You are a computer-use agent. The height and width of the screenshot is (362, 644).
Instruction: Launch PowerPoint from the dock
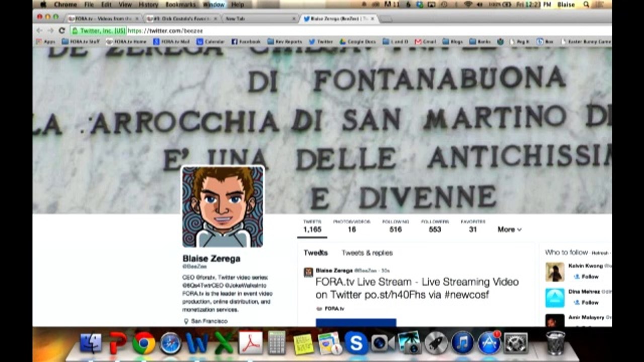point(117,343)
